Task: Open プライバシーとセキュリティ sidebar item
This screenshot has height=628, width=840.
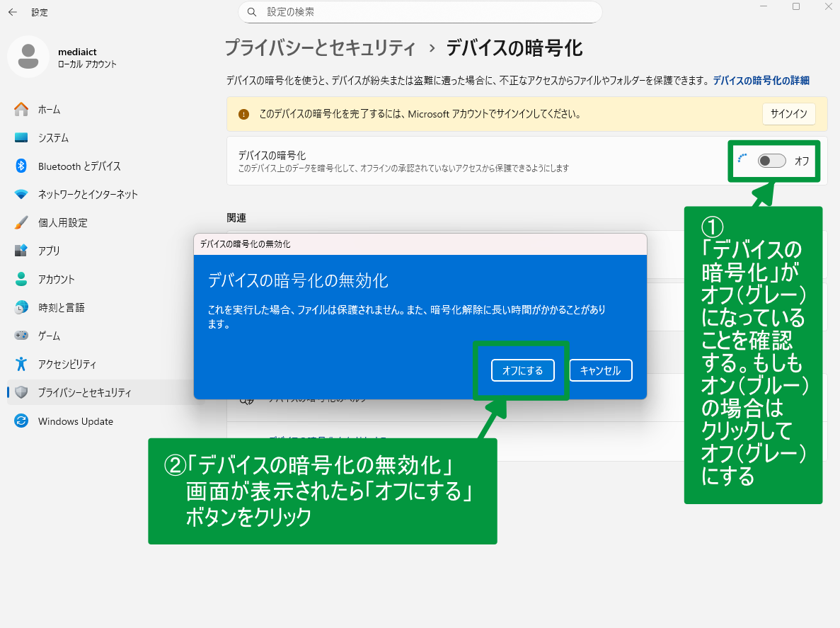Action: pos(84,392)
